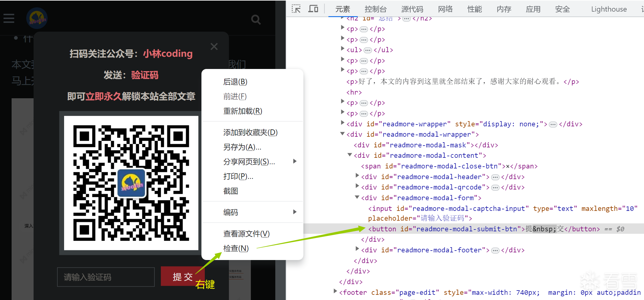Choose 前进(F) in the context menu
Screen dimensions: 644x300
pyautogui.click(x=235, y=96)
